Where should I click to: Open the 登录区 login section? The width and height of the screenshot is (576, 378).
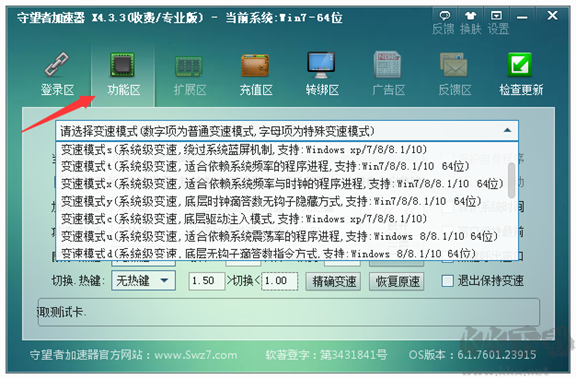pos(57,75)
